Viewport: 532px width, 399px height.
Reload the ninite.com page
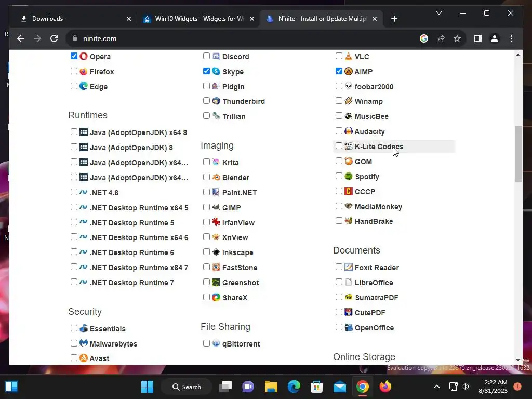point(54,38)
